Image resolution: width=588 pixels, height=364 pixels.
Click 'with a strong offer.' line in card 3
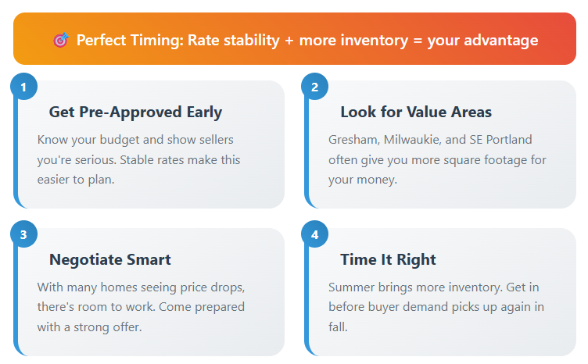pyautogui.click(x=89, y=327)
